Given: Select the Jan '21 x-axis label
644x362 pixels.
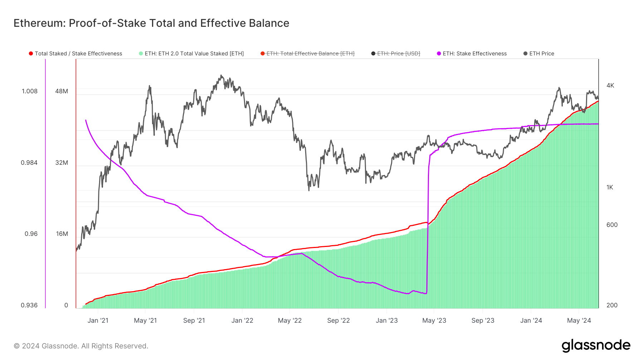Looking at the screenshot, I should (x=98, y=321).
